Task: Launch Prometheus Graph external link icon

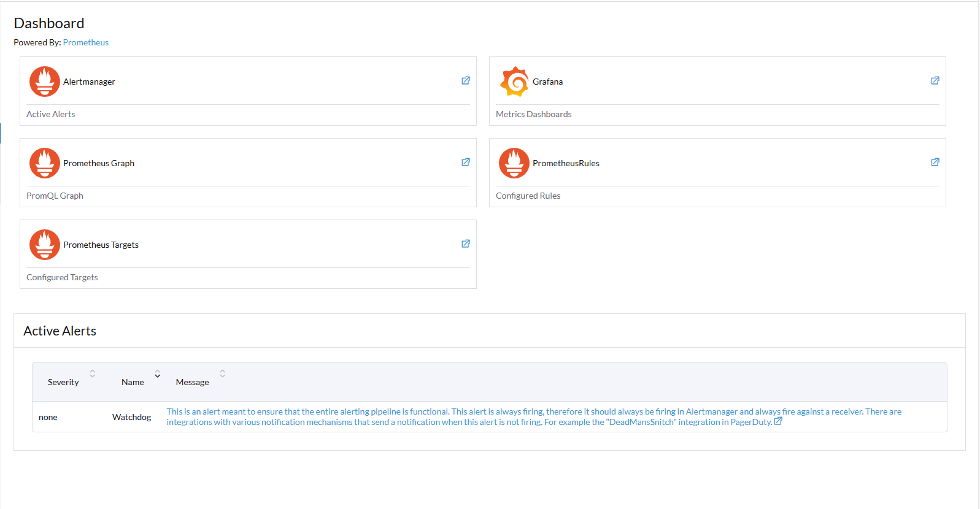Action: pyautogui.click(x=466, y=163)
